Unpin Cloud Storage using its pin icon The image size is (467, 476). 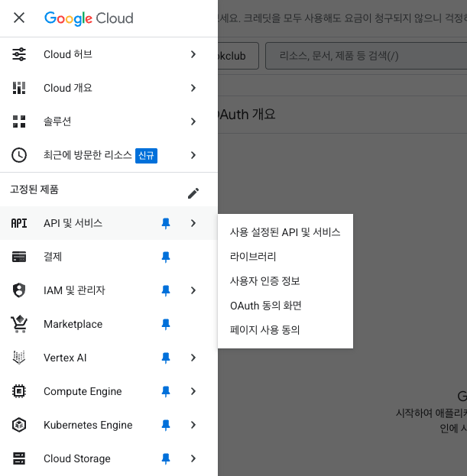[x=166, y=458]
